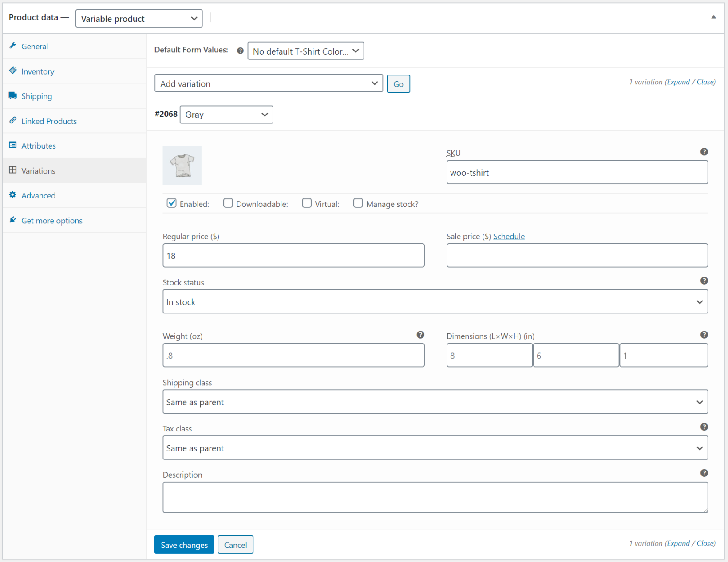Open the Variable product type dropdown
The image size is (728, 562).
click(139, 19)
